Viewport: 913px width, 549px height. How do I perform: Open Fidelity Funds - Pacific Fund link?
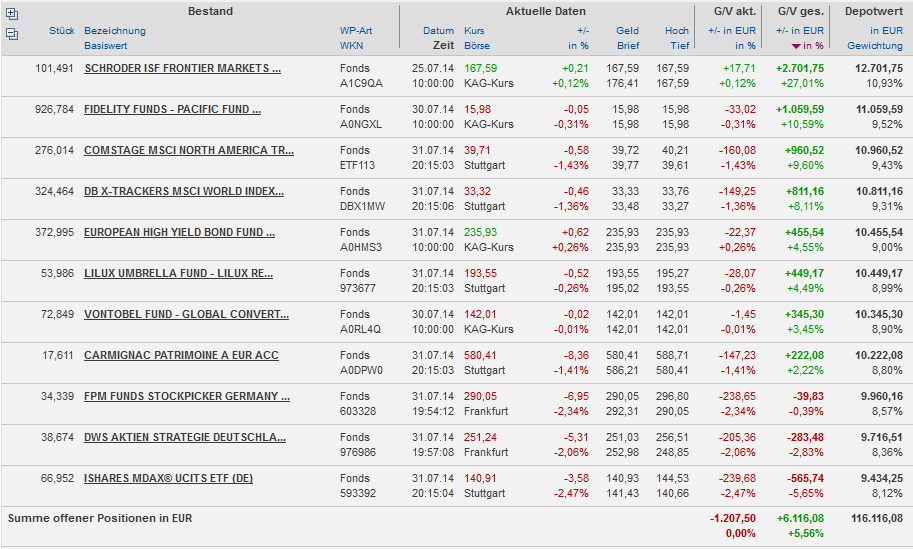pyautogui.click(x=172, y=109)
